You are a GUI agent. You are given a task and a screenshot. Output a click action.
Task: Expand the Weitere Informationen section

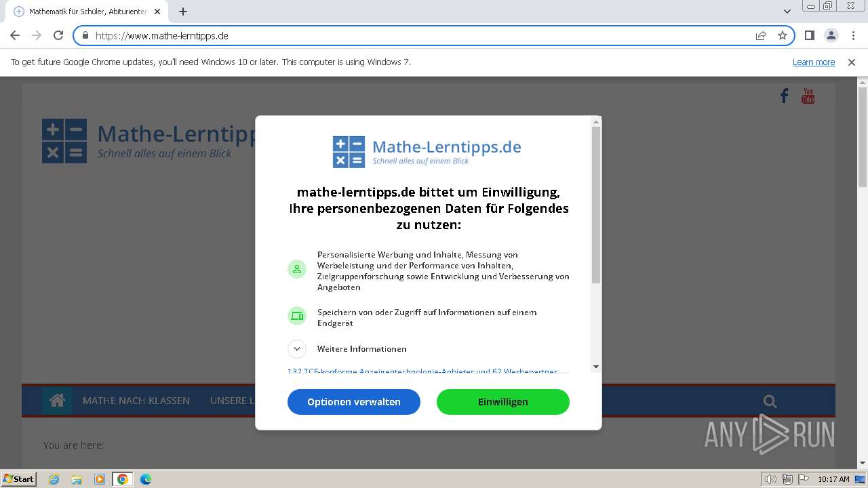[x=296, y=349]
